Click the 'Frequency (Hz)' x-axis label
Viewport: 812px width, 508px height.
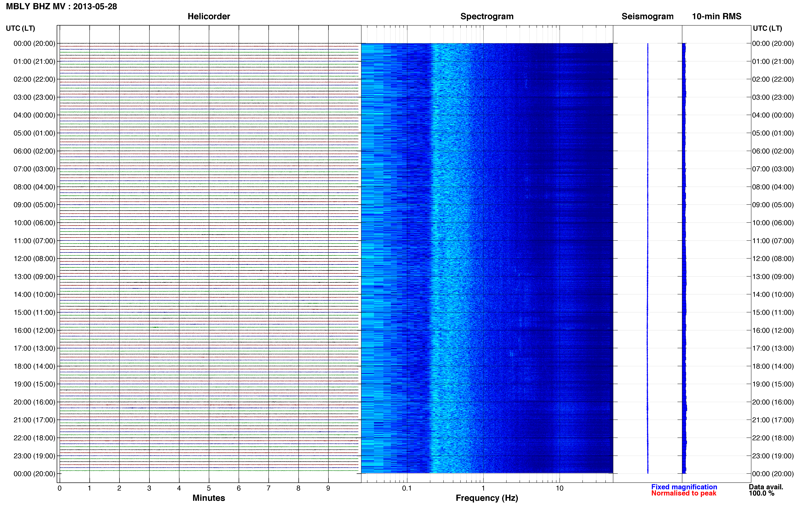(x=487, y=498)
